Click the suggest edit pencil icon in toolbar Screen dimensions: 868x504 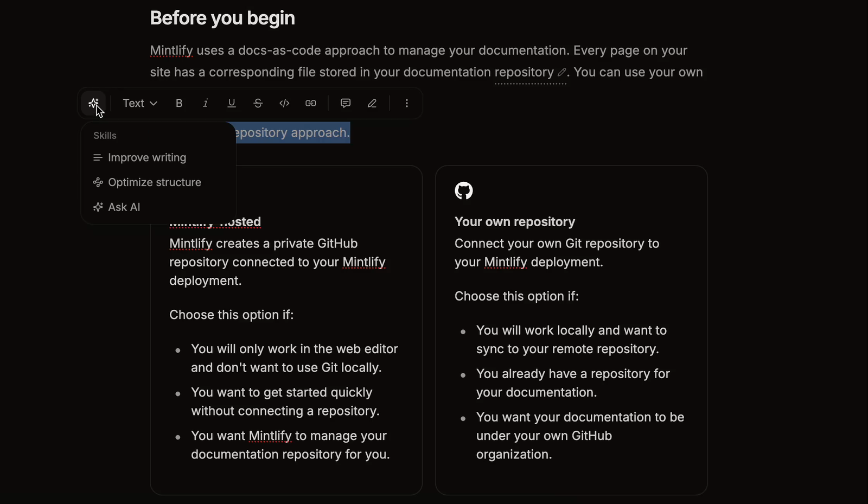tap(372, 103)
